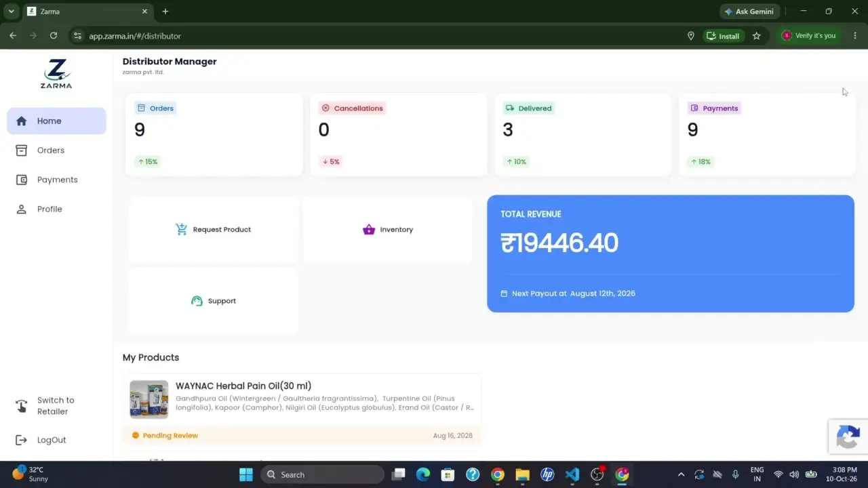The width and height of the screenshot is (868, 488).
Task: Open Ask Gemini in the browser
Action: (x=750, y=12)
